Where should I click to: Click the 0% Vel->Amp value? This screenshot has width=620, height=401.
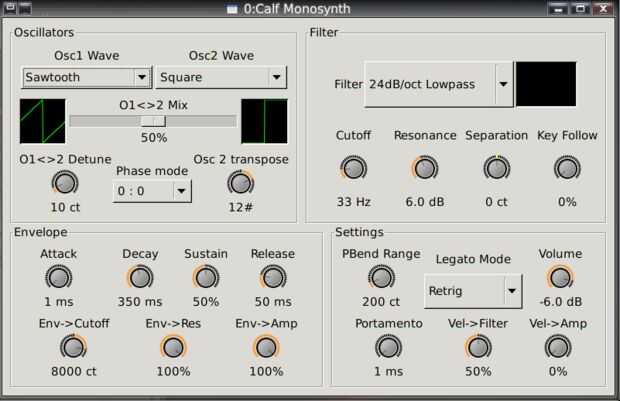(x=558, y=371)
